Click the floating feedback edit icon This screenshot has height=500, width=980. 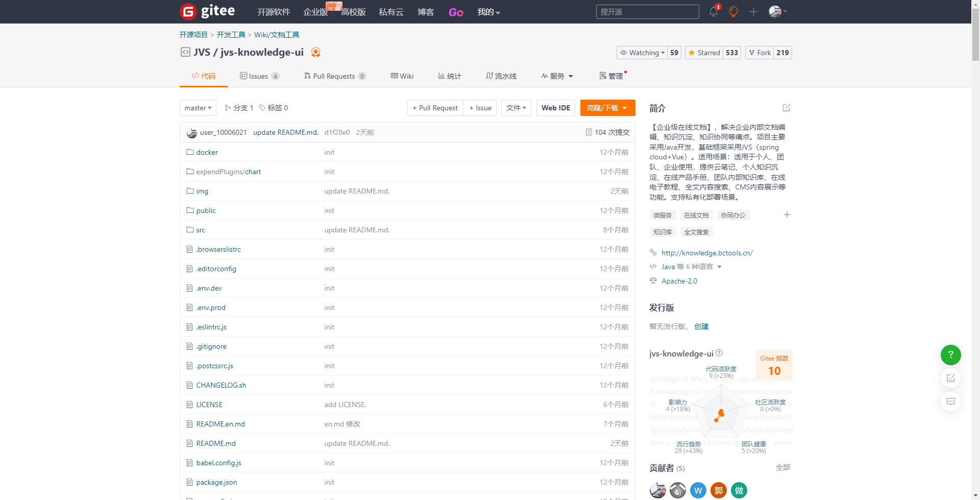pos(950,378)
